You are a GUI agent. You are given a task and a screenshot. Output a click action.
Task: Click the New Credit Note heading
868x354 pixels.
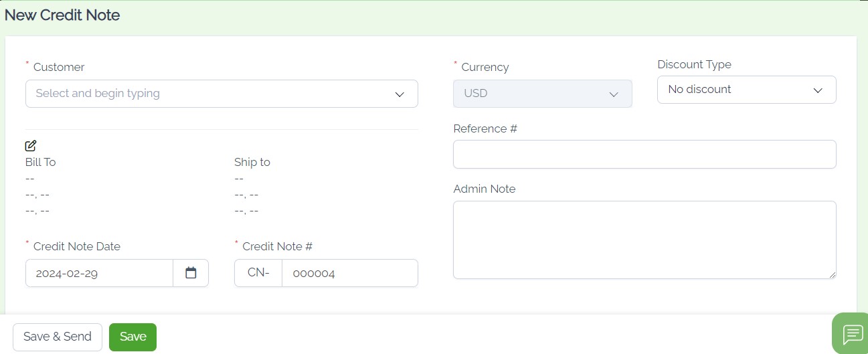point(62,15)
